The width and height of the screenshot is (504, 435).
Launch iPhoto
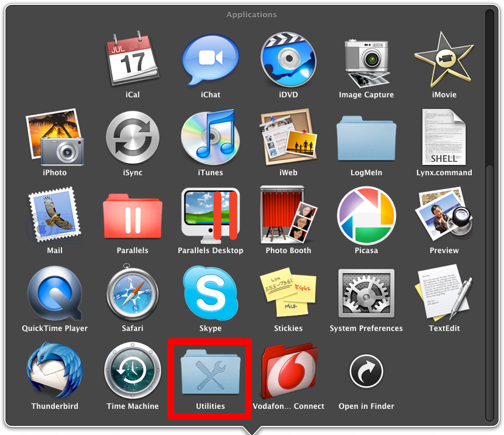[54, 137]
